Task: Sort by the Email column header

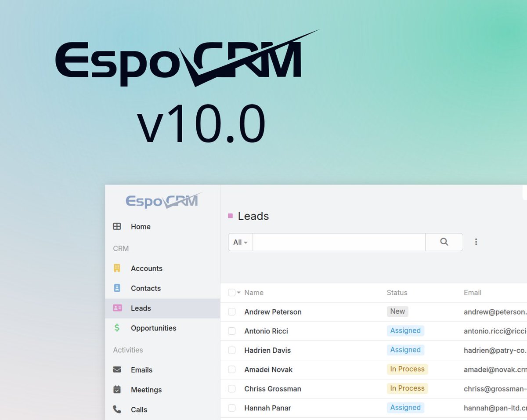Action: [473, 293]
